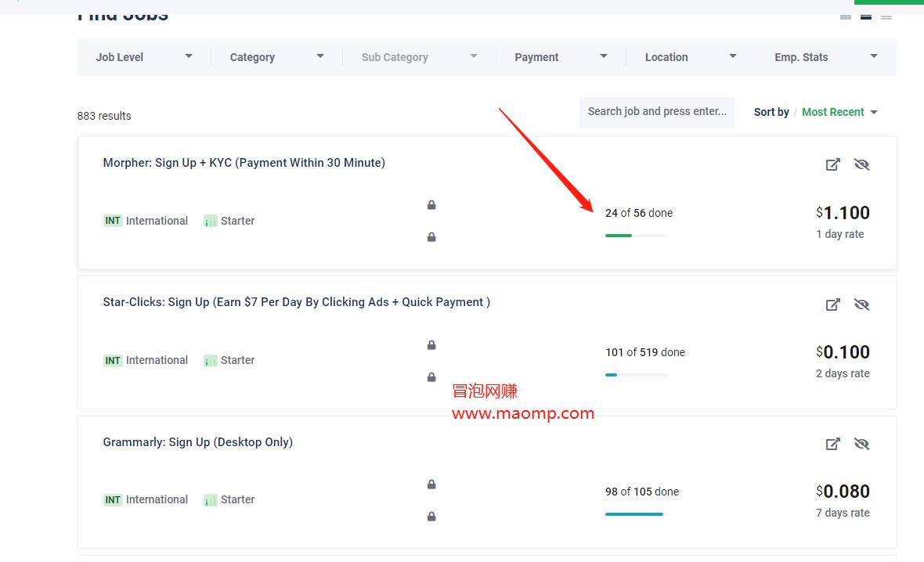Image resolution: width=924 pixels, height=562 pixels.
Task: Click the Search job input field
Action: tap(656, 112)
